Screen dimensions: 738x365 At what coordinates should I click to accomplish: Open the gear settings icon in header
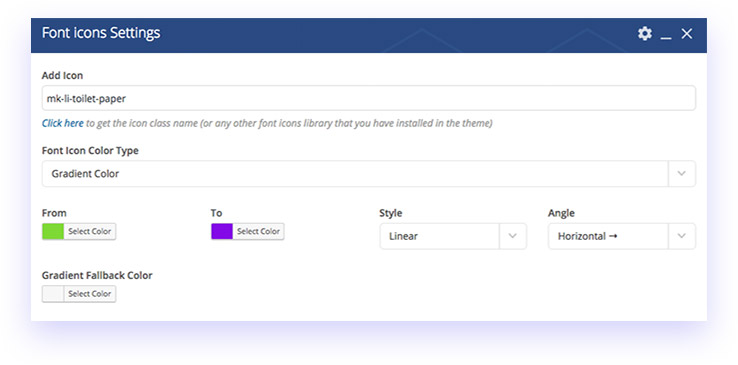(645, 33)
